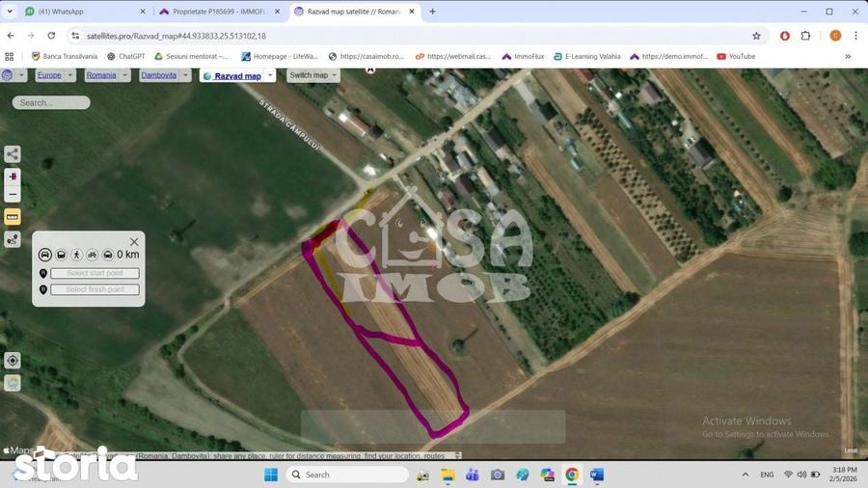This screenshot has width=868, height=488.
Task: Expand the Europe dropdown arrow
Action: pyautogui.click(x=69, y=75)
